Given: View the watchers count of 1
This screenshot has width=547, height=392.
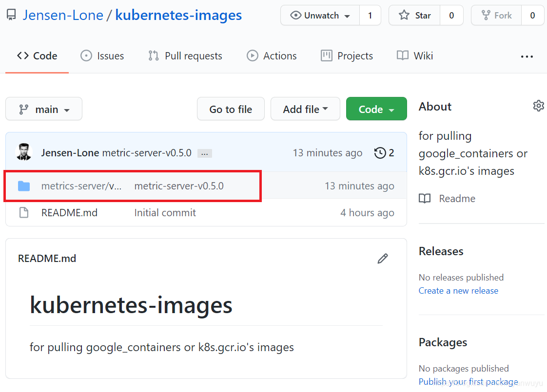Looking at the screenshot, I should click(370, 15).
